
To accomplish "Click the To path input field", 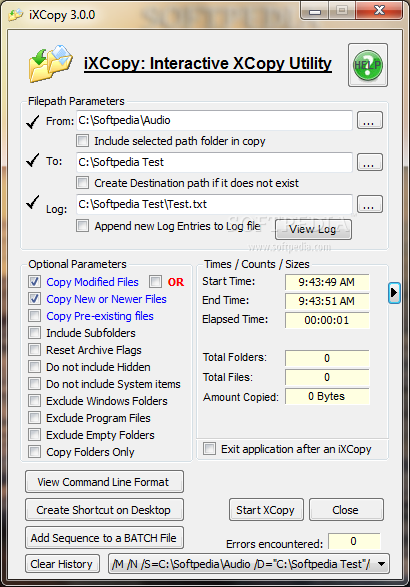I will tap(214, 162).
